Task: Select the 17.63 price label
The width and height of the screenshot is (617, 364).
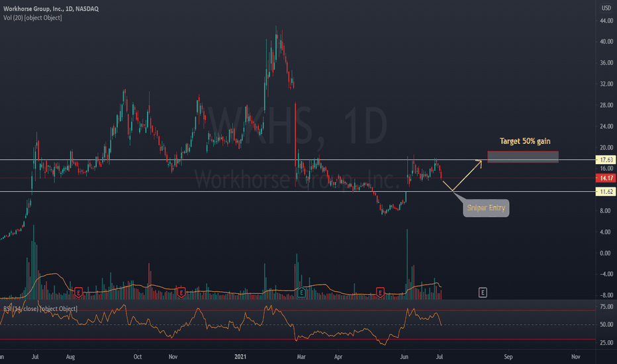Action: [x=606, y=159]
